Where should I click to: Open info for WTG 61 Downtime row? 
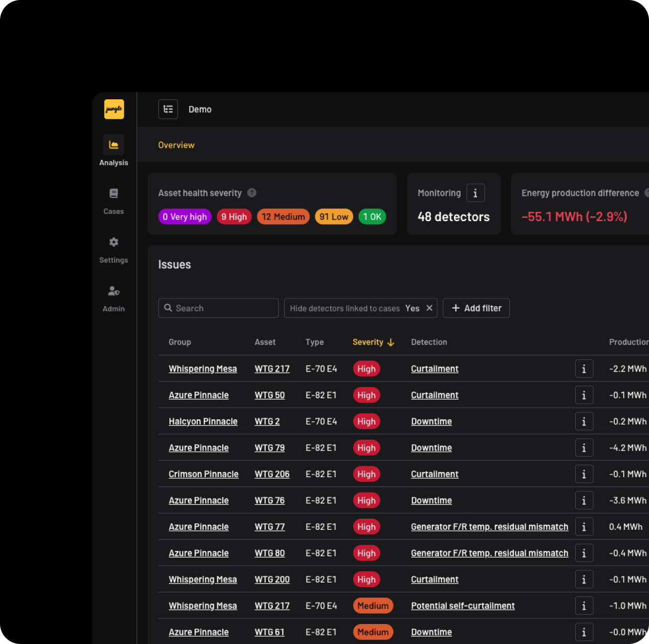584,632
